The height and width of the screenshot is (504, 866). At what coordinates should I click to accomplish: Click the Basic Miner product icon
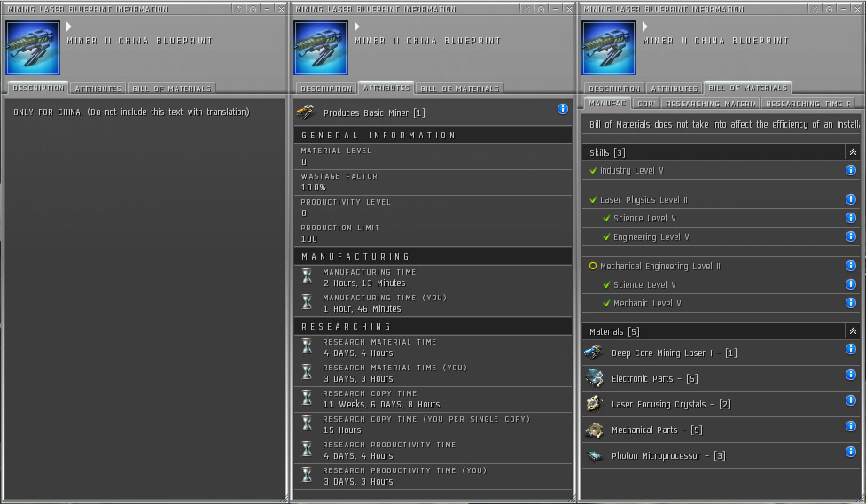click(x=305, y=112)
